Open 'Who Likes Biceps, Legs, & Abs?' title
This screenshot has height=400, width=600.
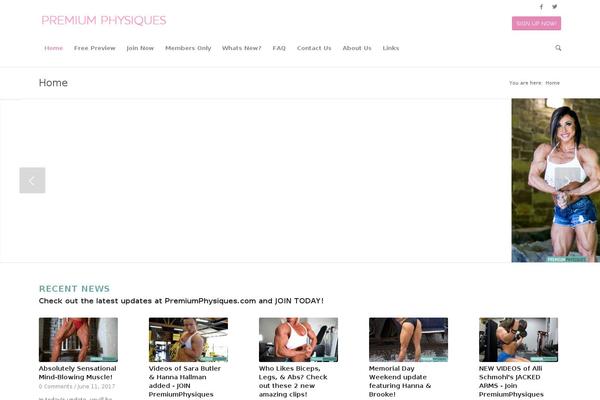pos(293,381)
